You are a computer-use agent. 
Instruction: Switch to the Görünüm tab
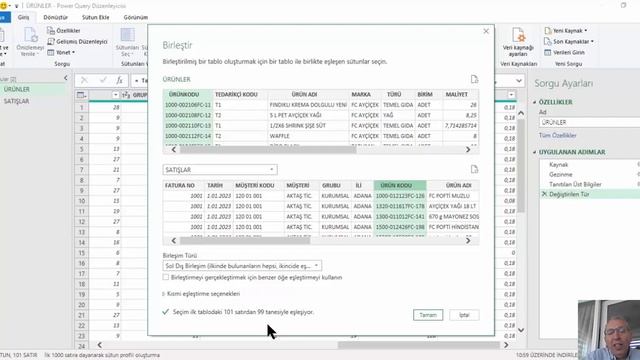[136, 18]
